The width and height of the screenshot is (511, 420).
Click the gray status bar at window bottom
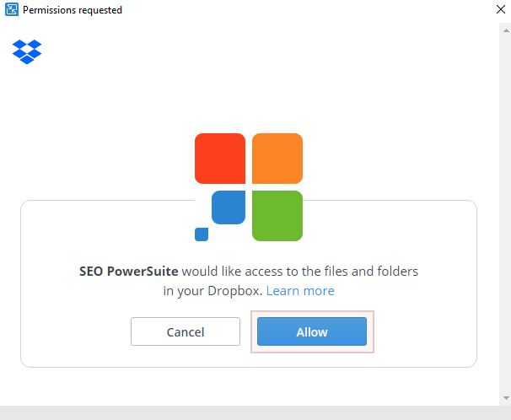pyautogui.click(x=255, y=413)
